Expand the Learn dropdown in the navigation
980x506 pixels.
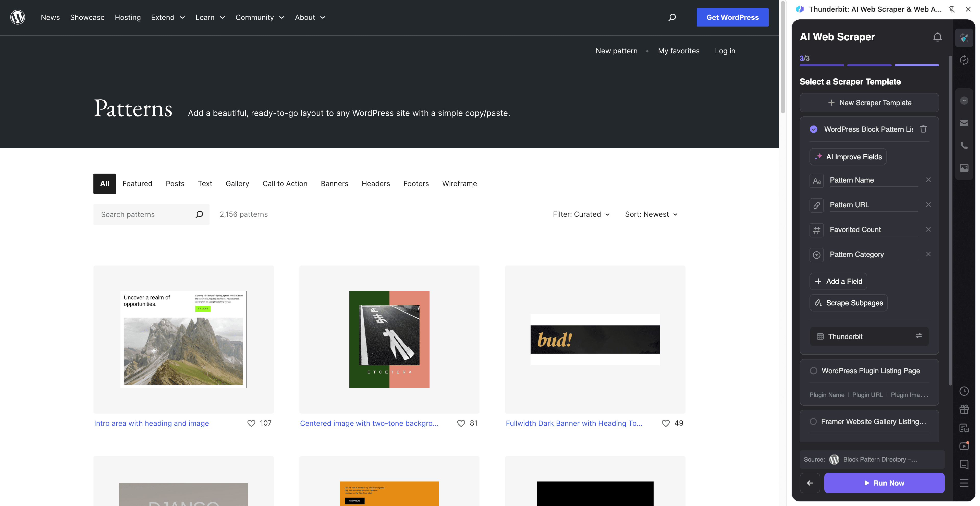(x=210, y=17)
